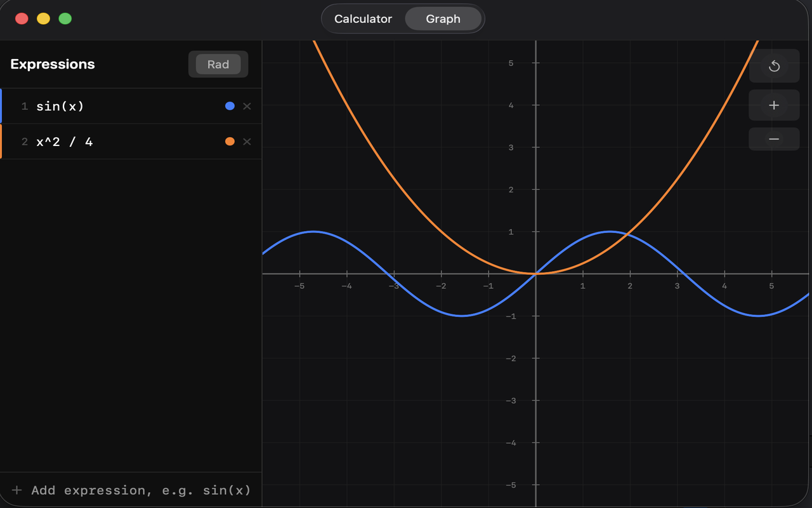The image size is (812, 508).
Task: Open the orange color dot for x^2 / 4
Action: tap(230, 142)
